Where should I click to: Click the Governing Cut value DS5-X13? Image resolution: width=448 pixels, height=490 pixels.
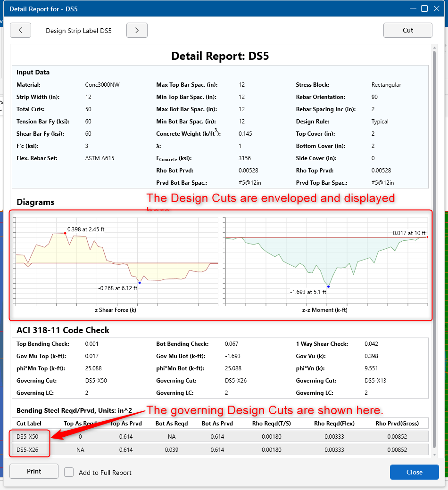tap(376, 380)
